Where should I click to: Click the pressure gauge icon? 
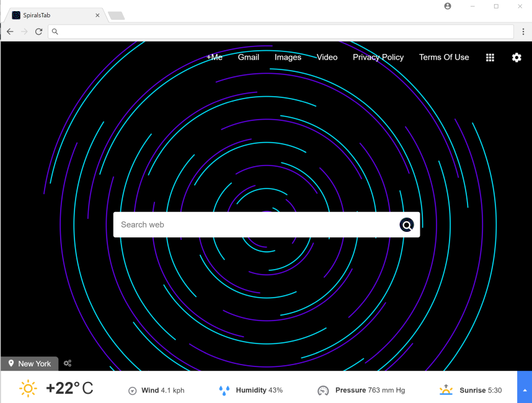click(323, 391)
